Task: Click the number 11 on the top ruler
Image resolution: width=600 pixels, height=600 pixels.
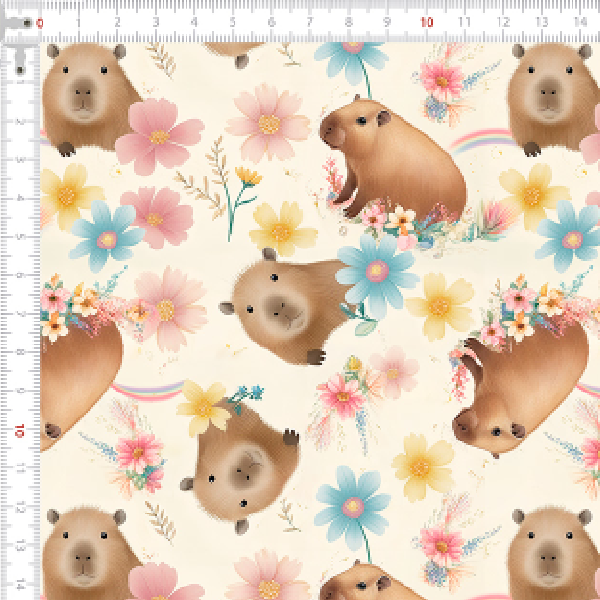Action: point(465,22)
